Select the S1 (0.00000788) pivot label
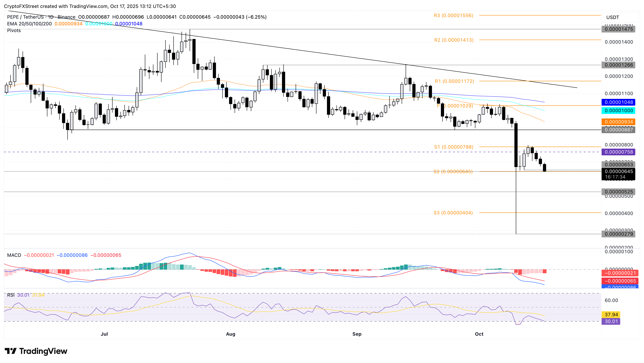 tap(454, 147)
